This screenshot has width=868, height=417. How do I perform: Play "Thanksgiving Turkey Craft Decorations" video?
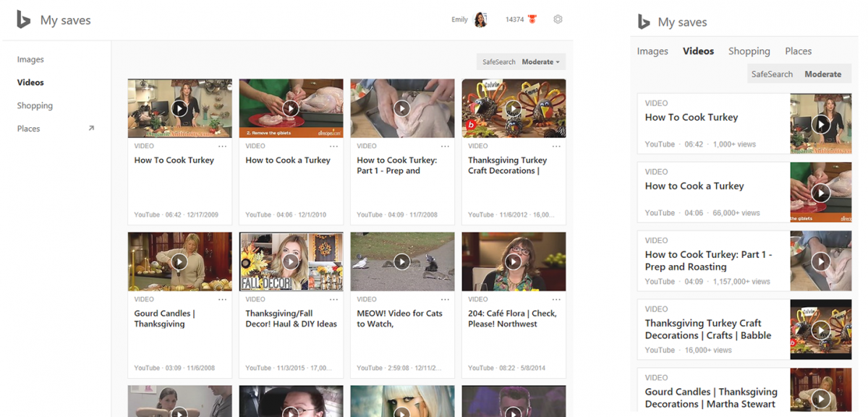514,107
